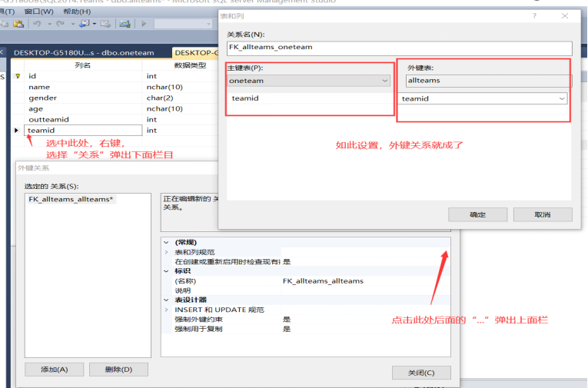Click the teamid cell under 主键表
588x388 pixels.
(309, 98)
